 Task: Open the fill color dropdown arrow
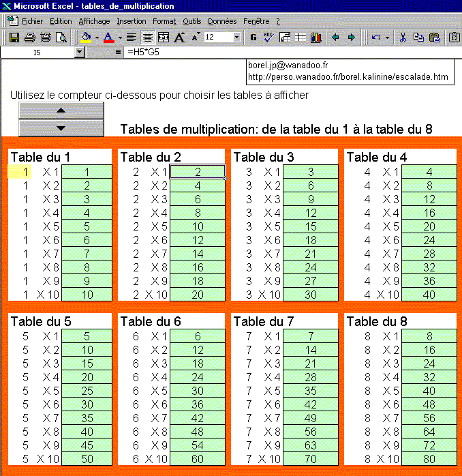(97, 38)
